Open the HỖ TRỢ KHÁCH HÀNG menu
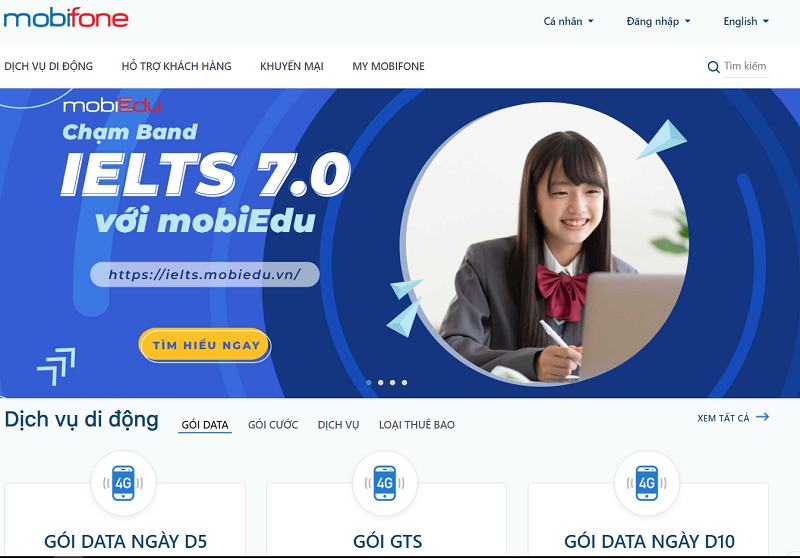This screenshot has height=558, width=800. coord(177,66)
